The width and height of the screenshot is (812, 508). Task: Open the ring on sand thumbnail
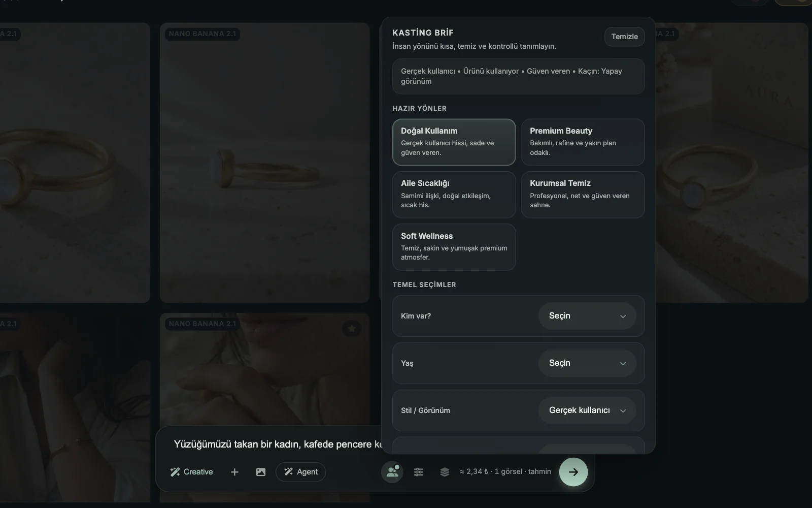(265, 163)
